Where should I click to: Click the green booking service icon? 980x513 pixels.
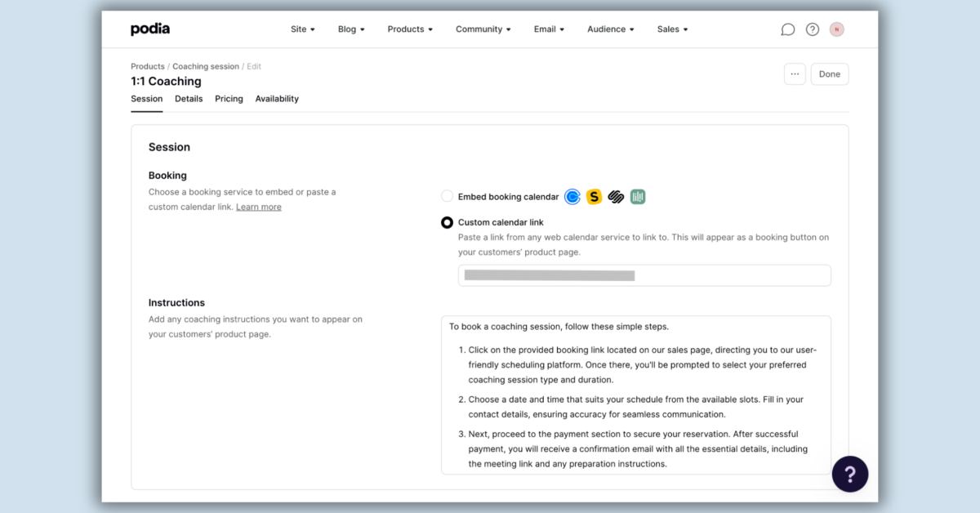point(638,197)
